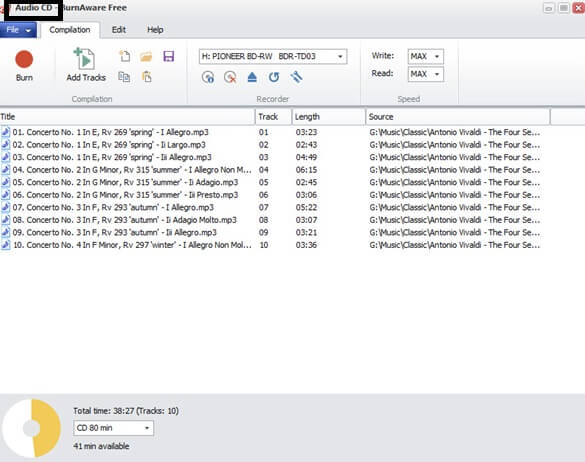Screen dimensions: 585x462
Task: Create a new compilation document
Action: point(124,56)
